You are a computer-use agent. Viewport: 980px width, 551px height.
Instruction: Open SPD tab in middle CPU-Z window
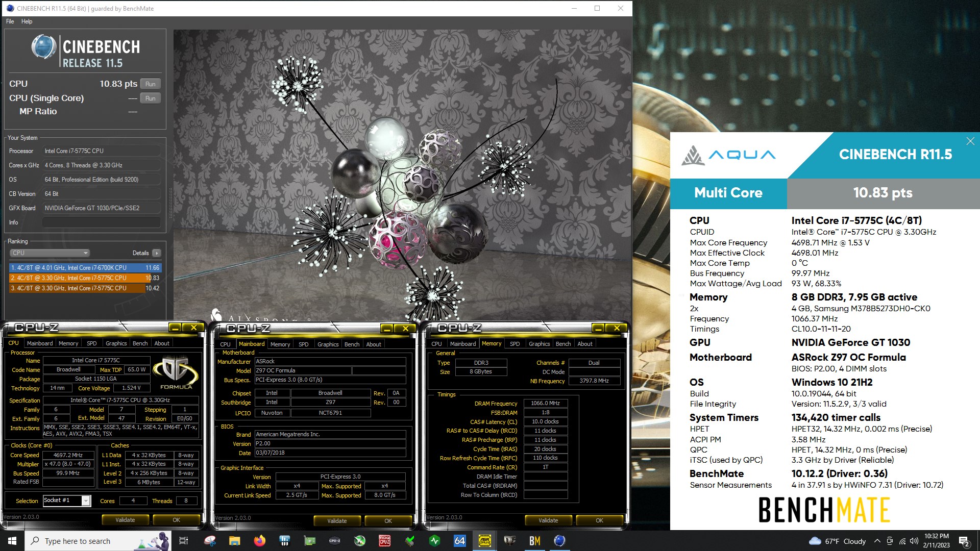(x=304, y=344)
